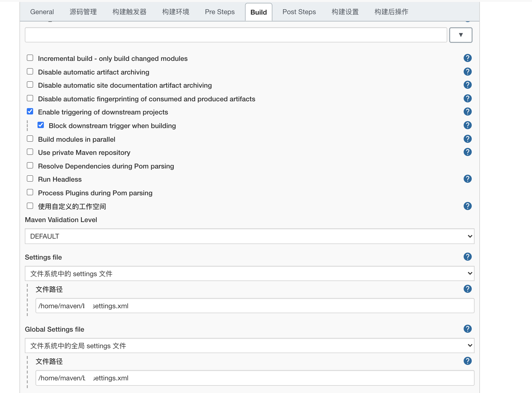Open help for Incremental build option
This screenshot has height=393, width=532.
[x=467, y=58]
